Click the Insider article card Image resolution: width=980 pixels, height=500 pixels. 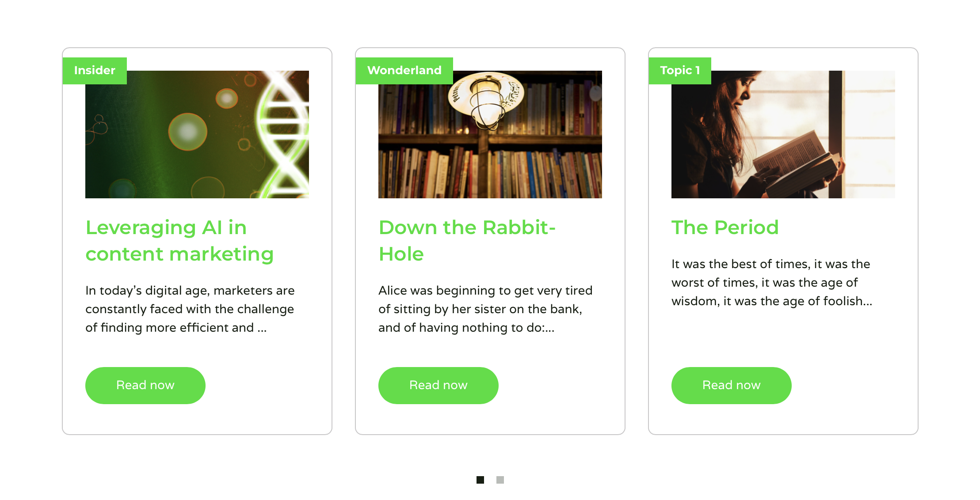[197, 241]
